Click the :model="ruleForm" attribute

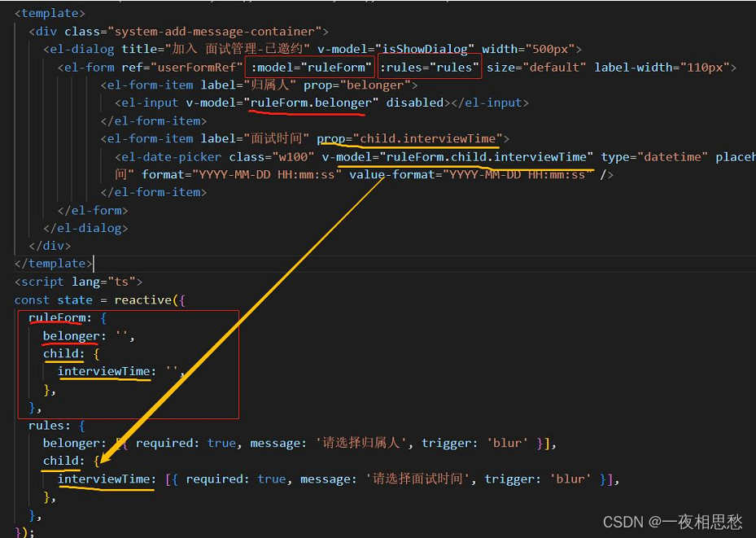311,67
